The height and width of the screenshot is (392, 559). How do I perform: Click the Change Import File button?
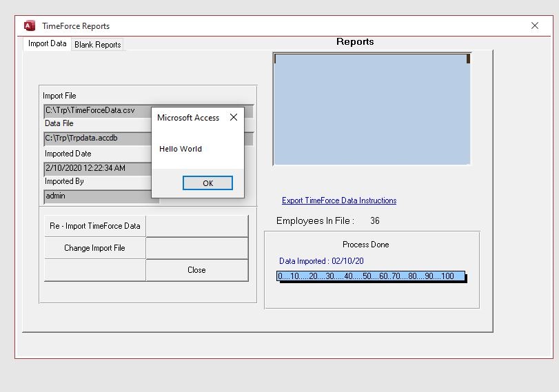[x=95, y=248]
